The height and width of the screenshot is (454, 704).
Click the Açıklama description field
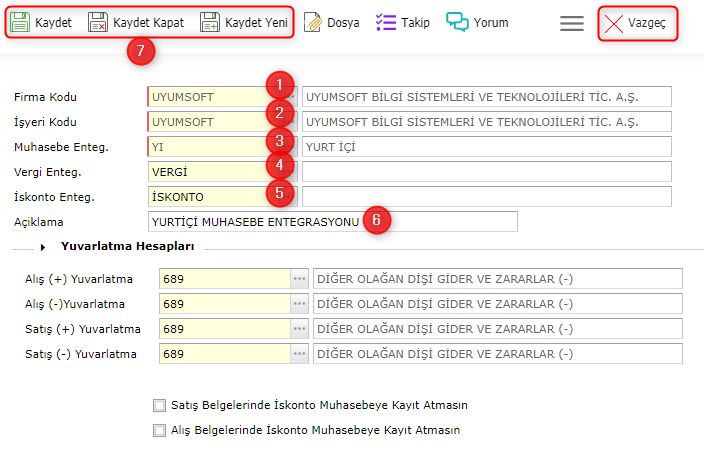(333, 222)
